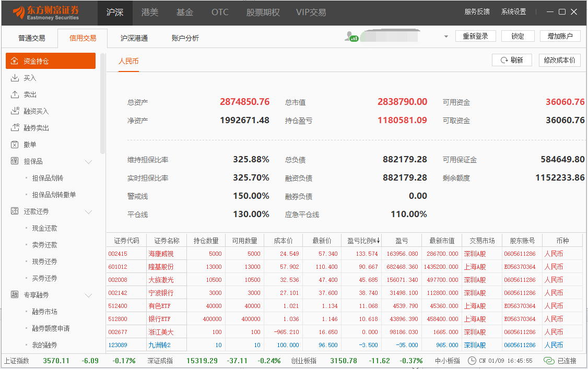
Task: Click the 已连接 connection status icon
Action: point(549,361)
